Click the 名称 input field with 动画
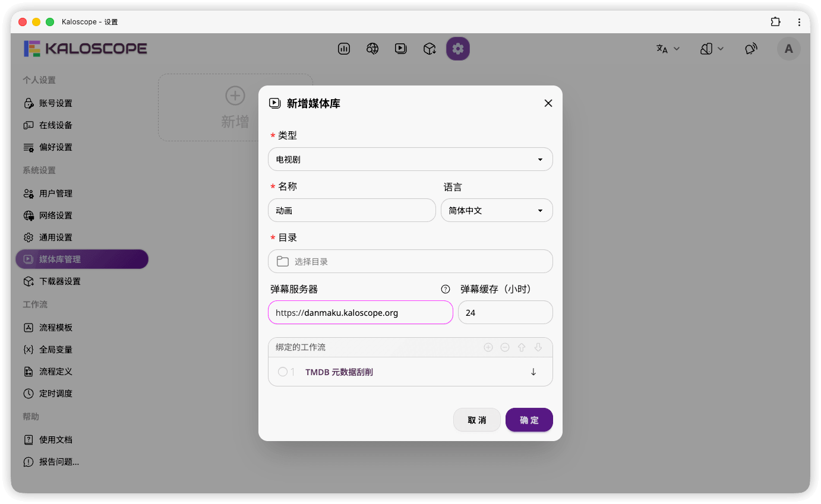821x504 pixels. (352, 210)
